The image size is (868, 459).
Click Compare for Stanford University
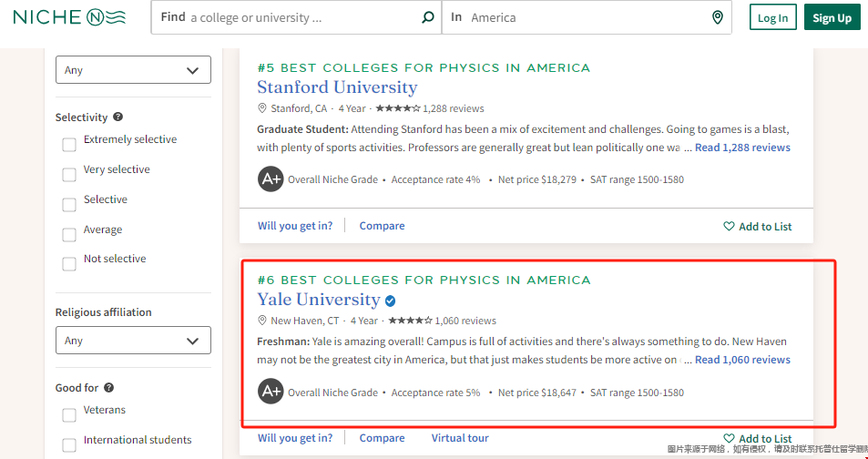point(382,226)
